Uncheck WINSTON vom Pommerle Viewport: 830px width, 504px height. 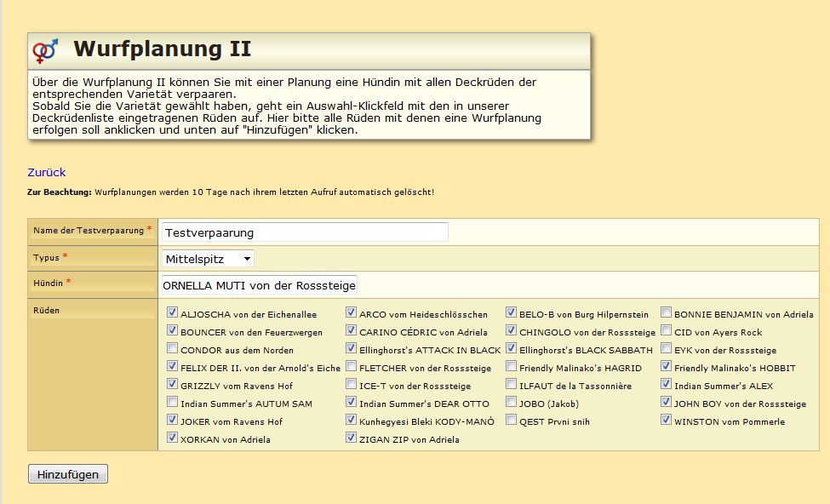(667, 421)
